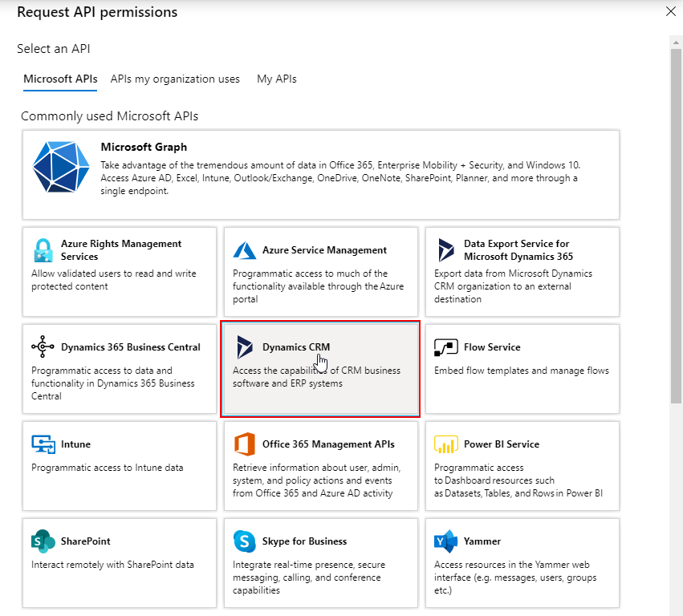Click the Intune monitor icon
The height and width of the screenshot is (616, 683).
[43, 444]
